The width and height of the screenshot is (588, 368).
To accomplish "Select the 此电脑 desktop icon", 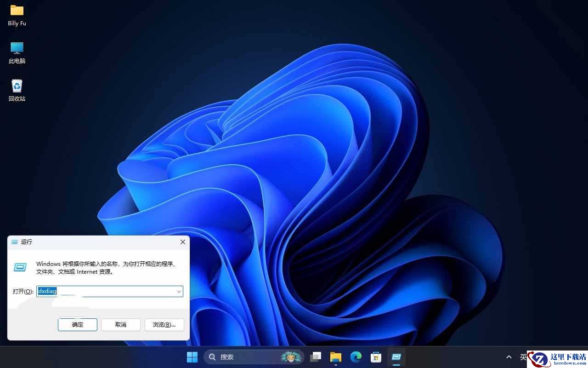I will tap(17, 53).
